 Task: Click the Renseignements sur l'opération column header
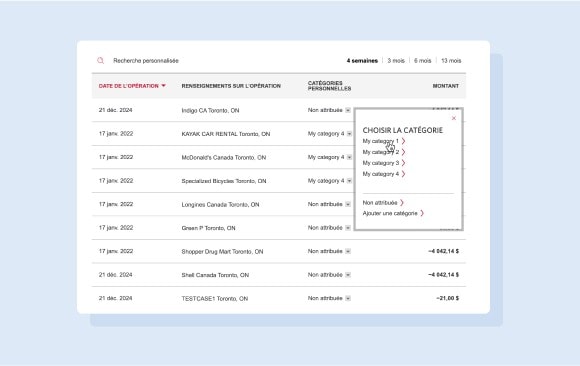(231, 86)
